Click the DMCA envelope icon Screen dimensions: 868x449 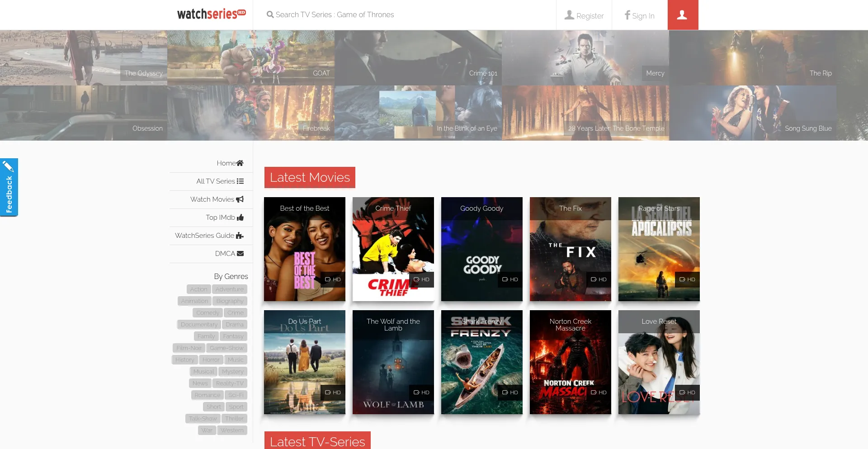pyautogui.click(x=240, y=254)
